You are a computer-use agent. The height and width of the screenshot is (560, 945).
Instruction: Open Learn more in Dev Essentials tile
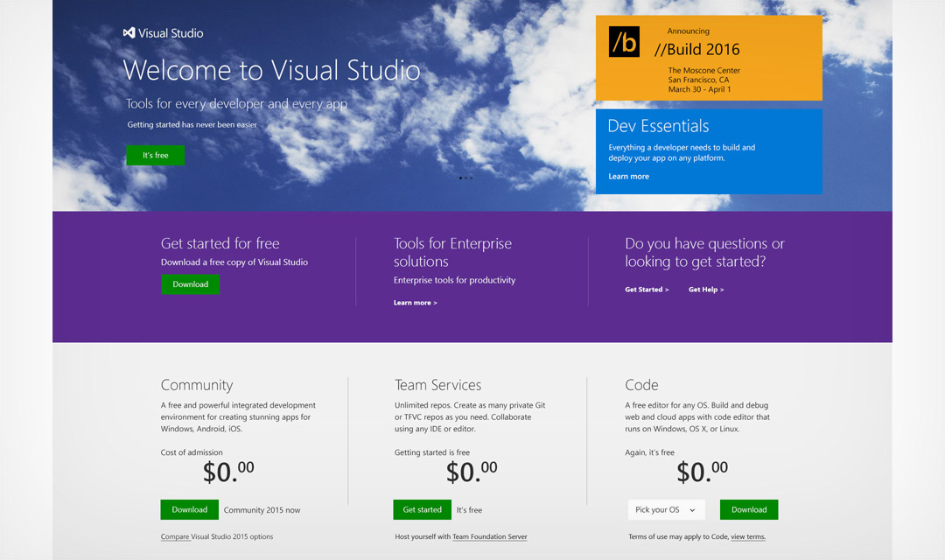[628, 177]
